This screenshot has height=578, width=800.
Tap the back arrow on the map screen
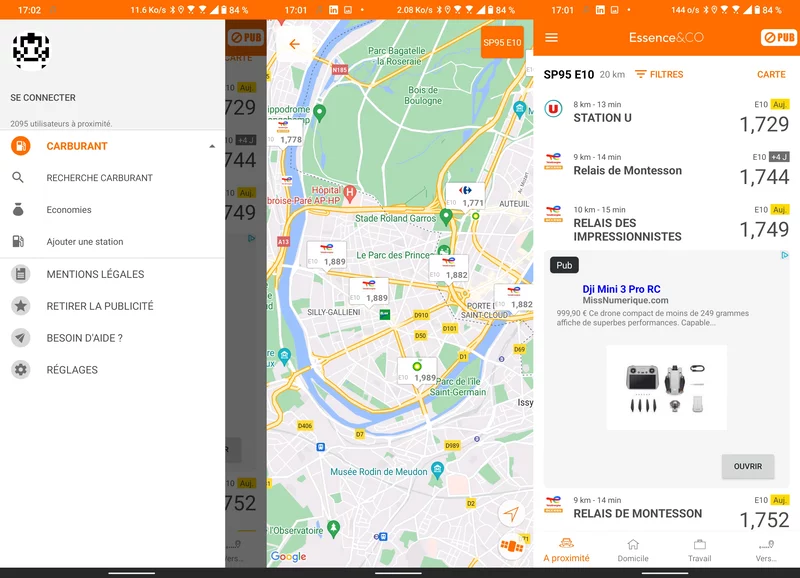point(294,44)
